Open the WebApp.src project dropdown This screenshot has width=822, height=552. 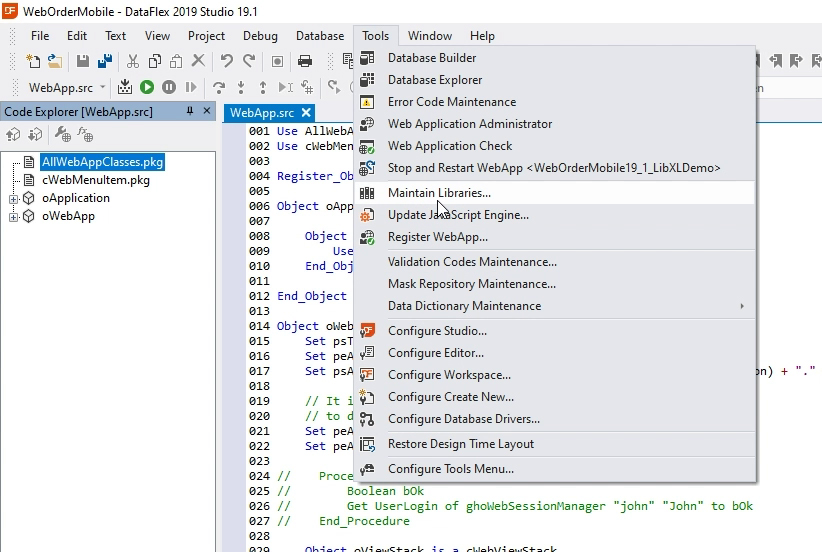coord(102,88)
